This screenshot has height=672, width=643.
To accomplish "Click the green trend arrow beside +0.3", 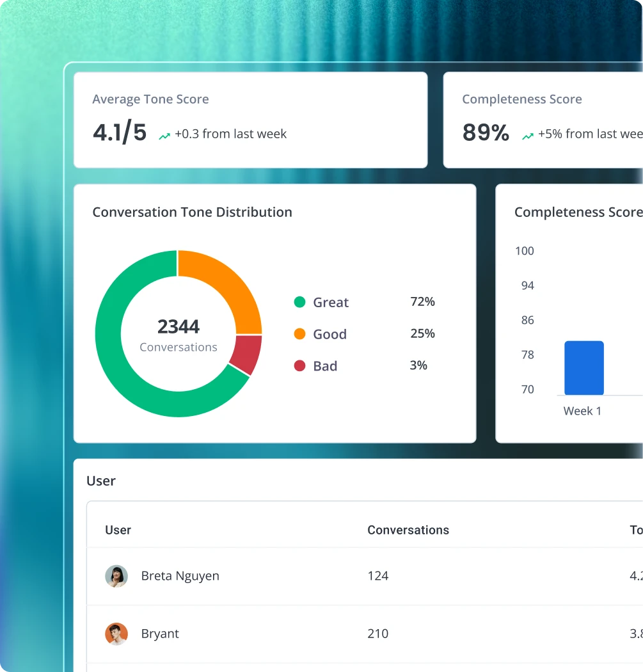I will point(164,136).
